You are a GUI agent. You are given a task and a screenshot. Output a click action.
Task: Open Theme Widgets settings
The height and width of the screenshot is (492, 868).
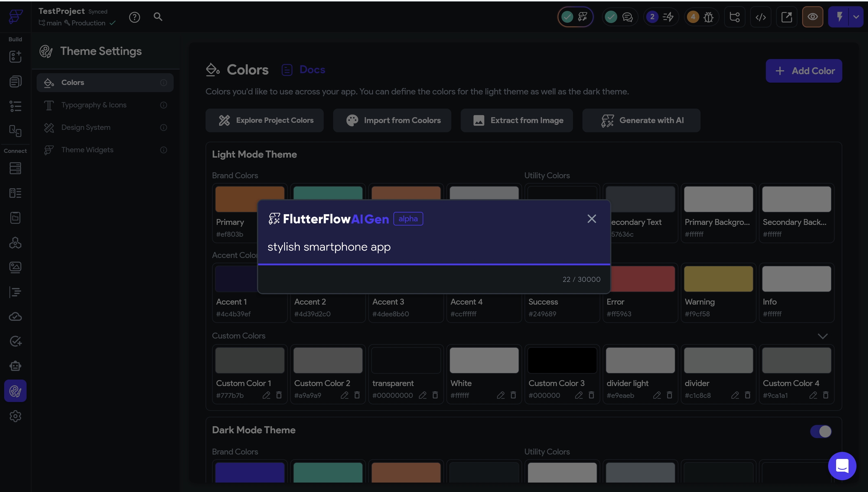tap(87, 150)
